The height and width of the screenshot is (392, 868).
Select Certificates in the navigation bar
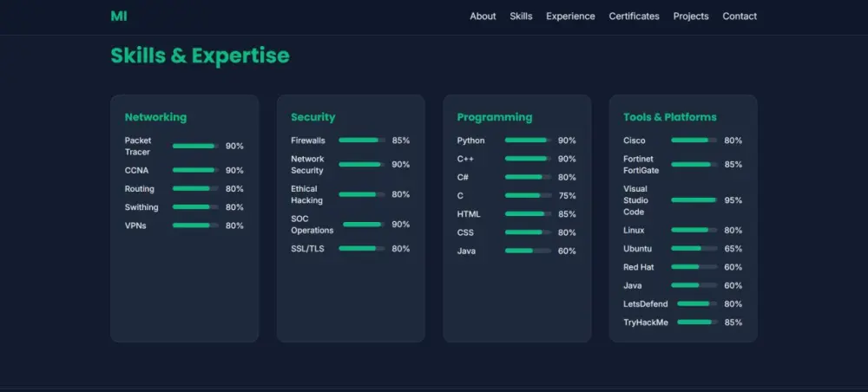(634, 16)
